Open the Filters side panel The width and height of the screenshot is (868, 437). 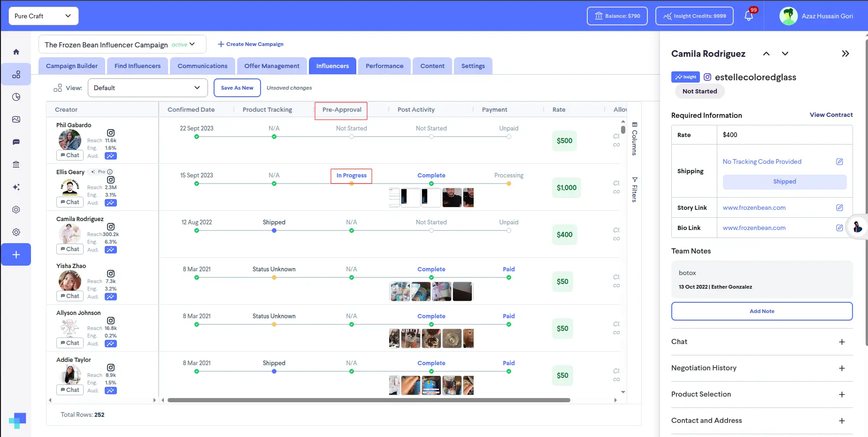[634, 189]
